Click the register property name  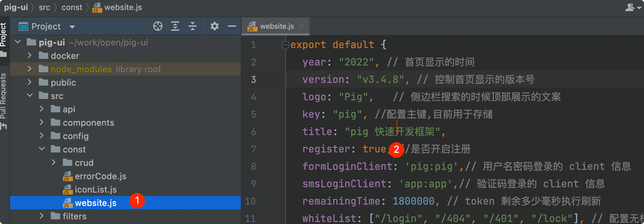coord(326,149)
